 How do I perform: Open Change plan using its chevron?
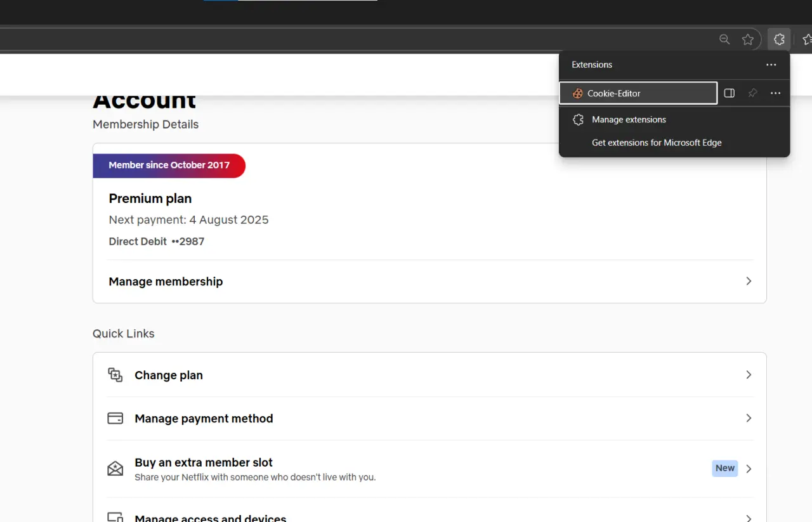(749, 375)
